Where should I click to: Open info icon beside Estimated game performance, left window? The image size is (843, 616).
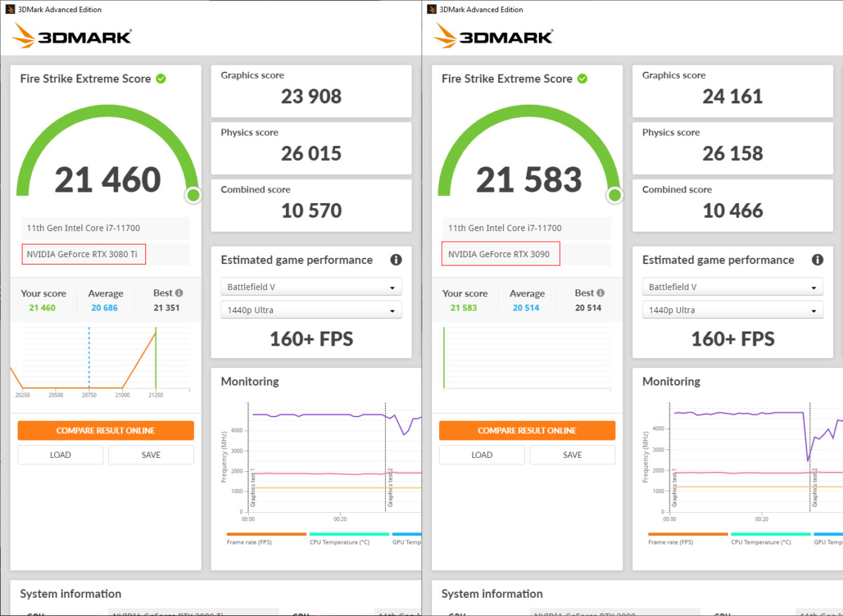point(396,260)
